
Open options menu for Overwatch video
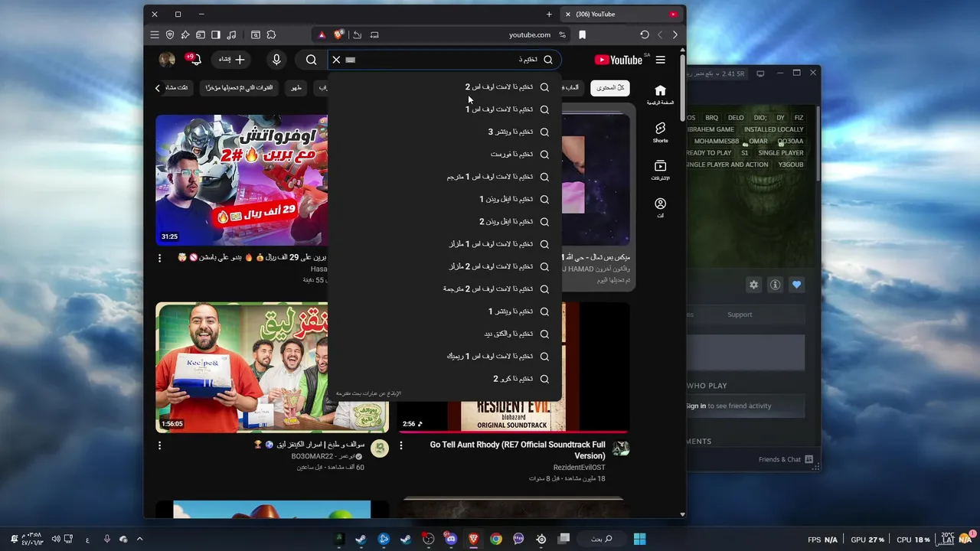pyautogui.click(x=159, y=259)
